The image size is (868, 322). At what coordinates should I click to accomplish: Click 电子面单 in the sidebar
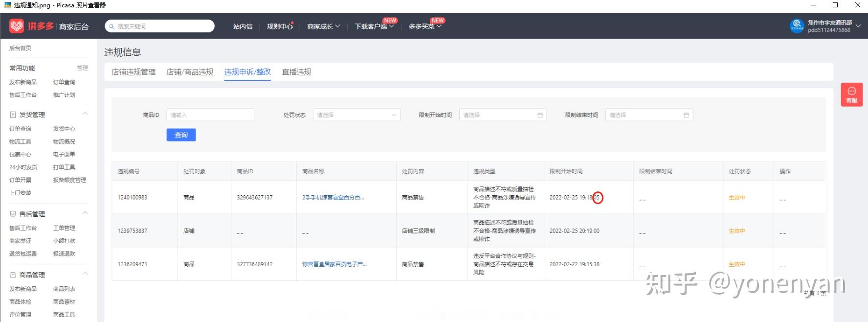[x=64, y=154]
